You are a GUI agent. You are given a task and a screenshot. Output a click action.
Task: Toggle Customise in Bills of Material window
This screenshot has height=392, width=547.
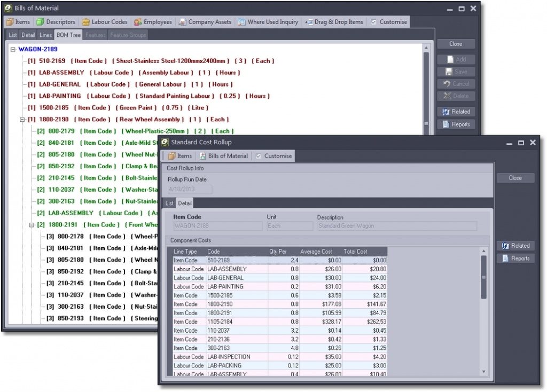coord(389,22)
